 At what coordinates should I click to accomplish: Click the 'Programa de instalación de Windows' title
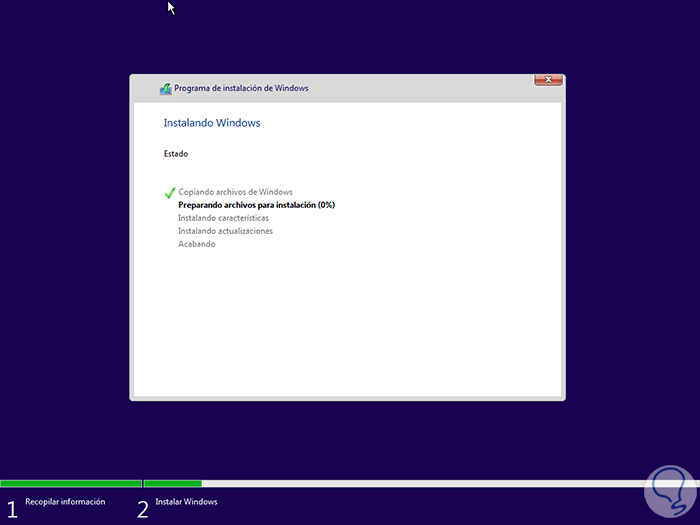pos(241,88)
